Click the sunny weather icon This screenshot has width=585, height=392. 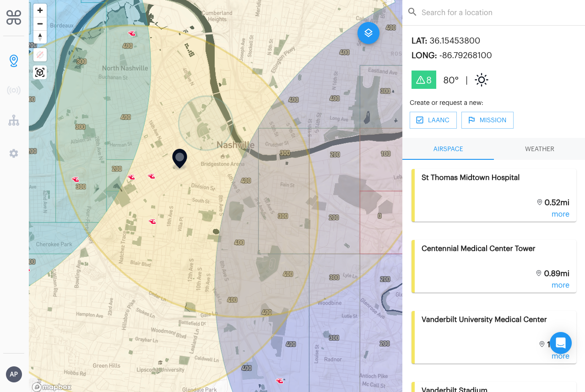click(482, 80)
